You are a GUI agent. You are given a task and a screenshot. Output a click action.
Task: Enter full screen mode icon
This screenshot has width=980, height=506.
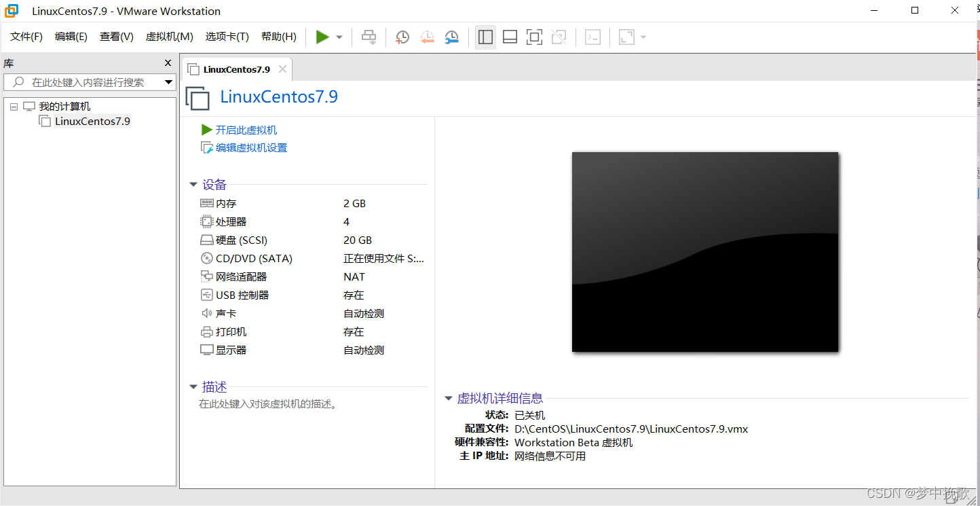534,37
